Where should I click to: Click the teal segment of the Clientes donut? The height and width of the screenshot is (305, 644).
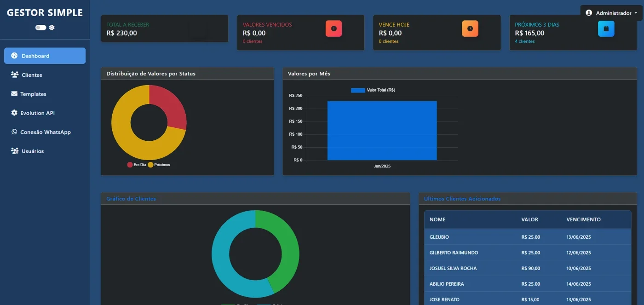[x=223, y=262]
